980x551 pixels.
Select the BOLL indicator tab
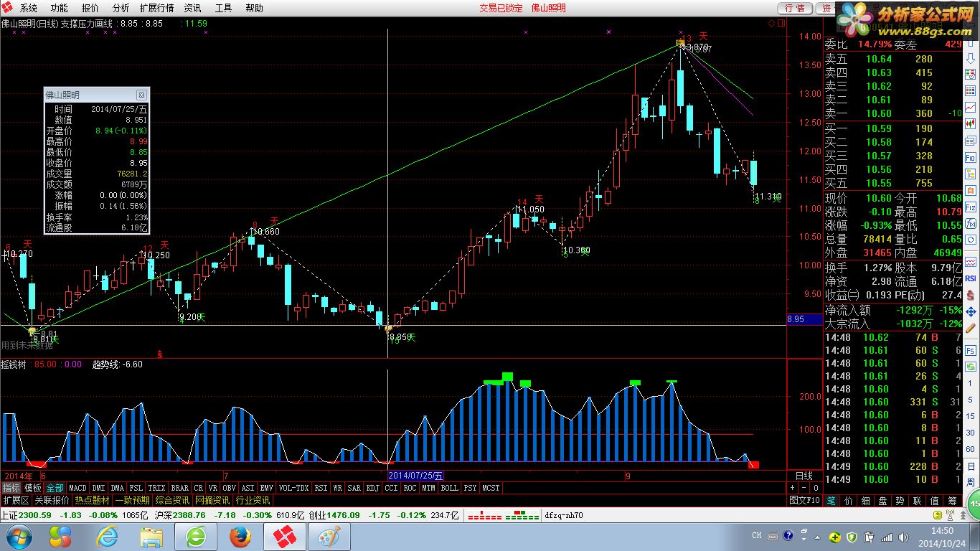pyautogui.click(x=450, y=488)
